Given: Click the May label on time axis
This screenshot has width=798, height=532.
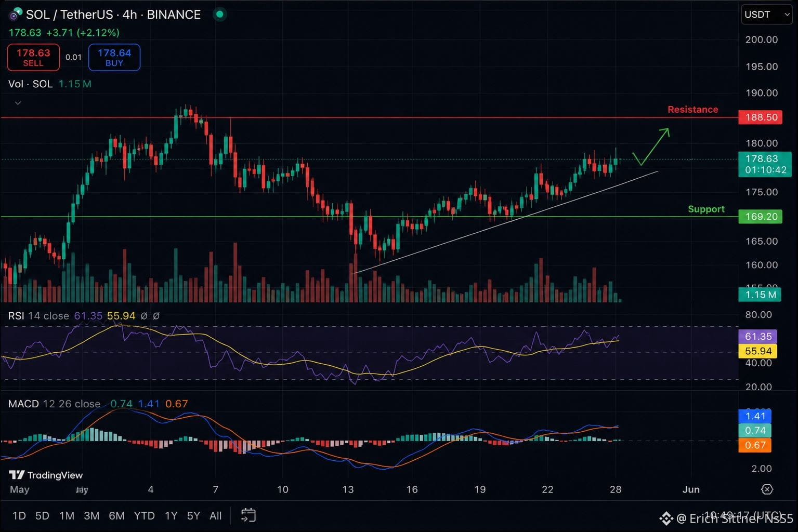Looking at the screenshot, I should 20,489.
